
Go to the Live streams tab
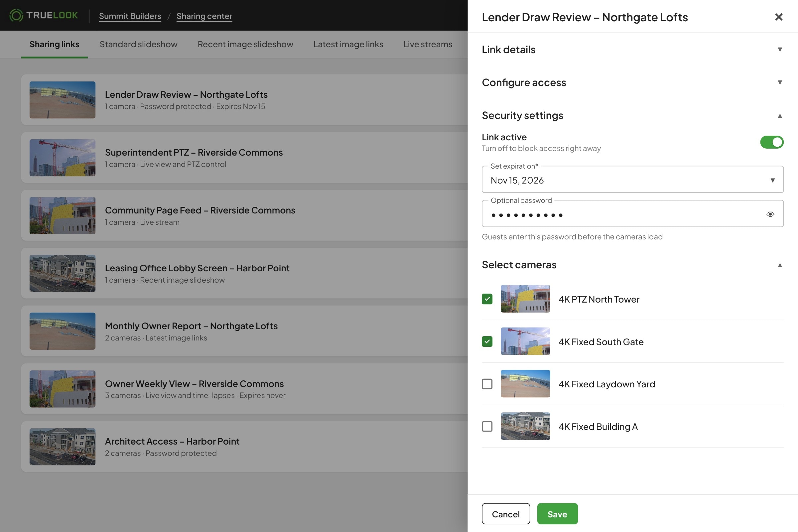coord(428,44)
